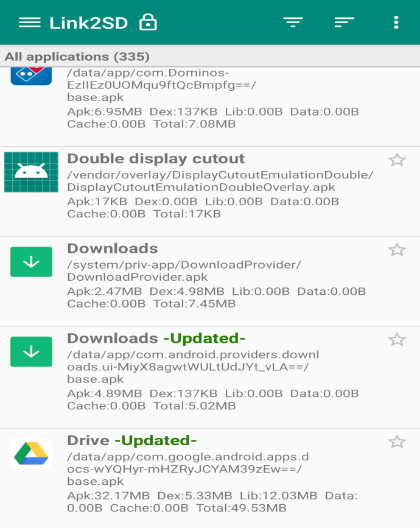Viewport: 420px width, 528px height.
Task: Open the sort options icon
Action: pyautogui.click(x=345, y=22)
